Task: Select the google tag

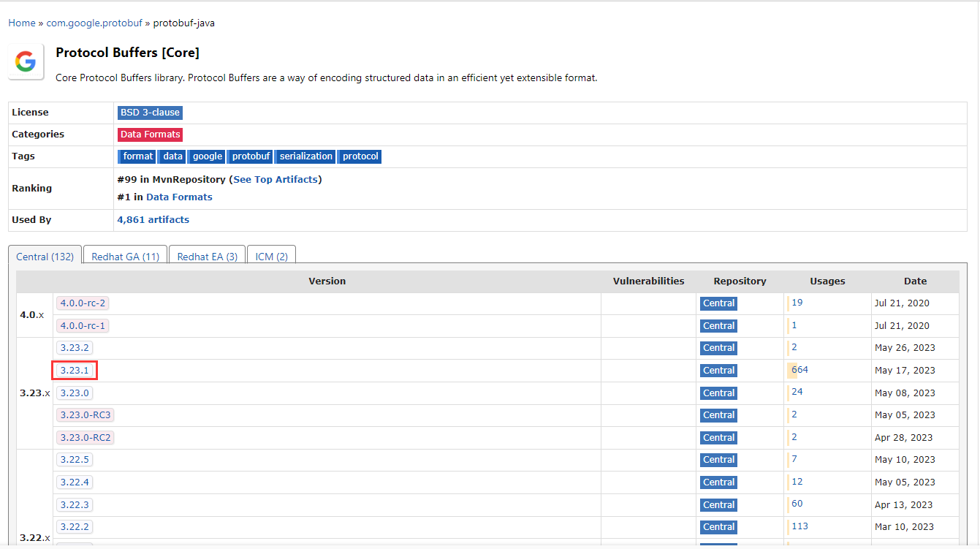Action: [x=207, y=156]
